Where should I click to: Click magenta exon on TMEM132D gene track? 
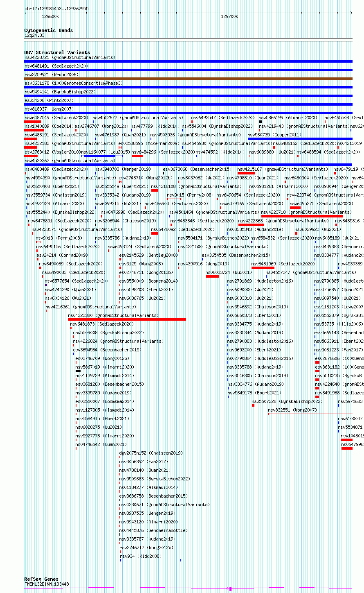230,588
